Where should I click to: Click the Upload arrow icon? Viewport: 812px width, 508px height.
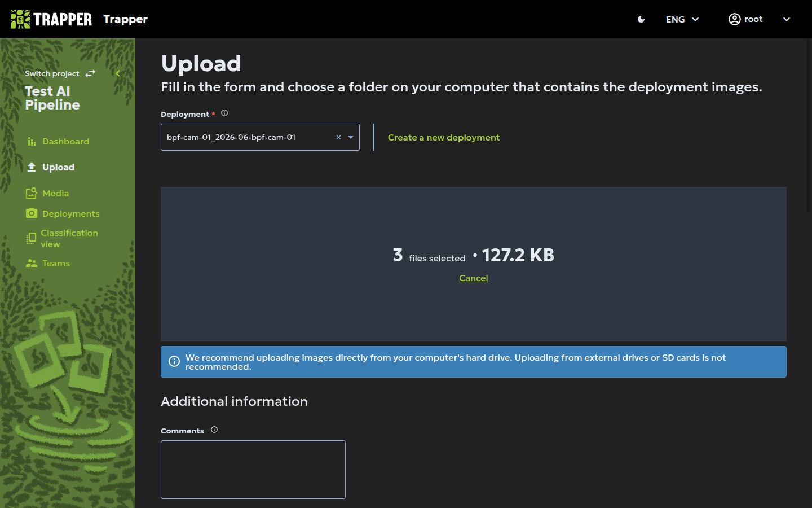coord(32,167)
